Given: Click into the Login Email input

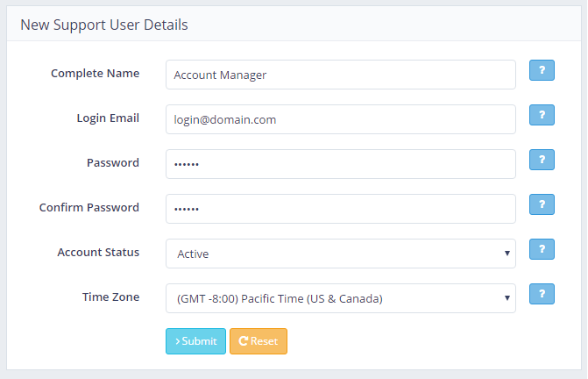Looking at the screenshot, I should click(340, 119).
